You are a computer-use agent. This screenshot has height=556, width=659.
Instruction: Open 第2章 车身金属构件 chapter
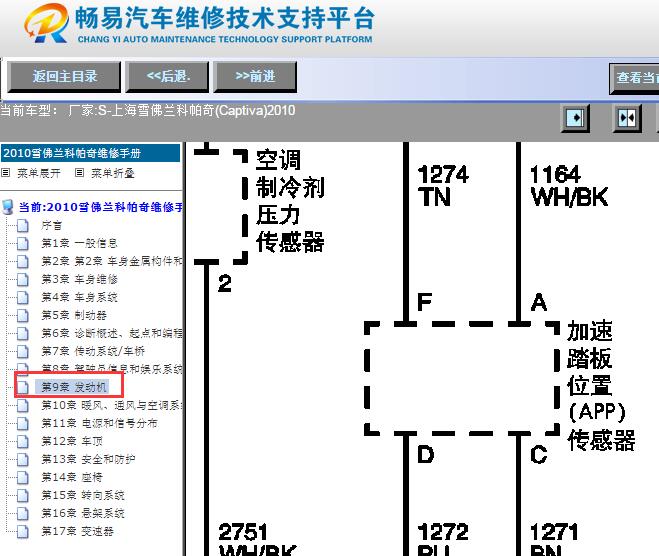112,261
